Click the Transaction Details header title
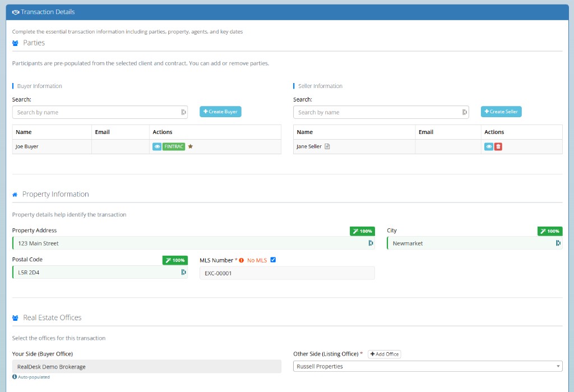Image resolution: width=574 pixels, height=392 pixels. (x=48, y=12)
